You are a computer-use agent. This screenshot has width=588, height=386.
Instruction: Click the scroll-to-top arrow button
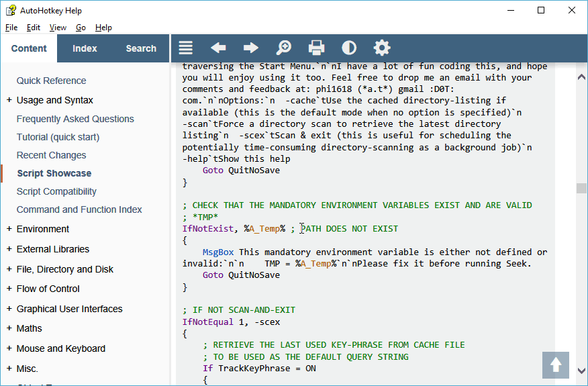pos(556,365)
